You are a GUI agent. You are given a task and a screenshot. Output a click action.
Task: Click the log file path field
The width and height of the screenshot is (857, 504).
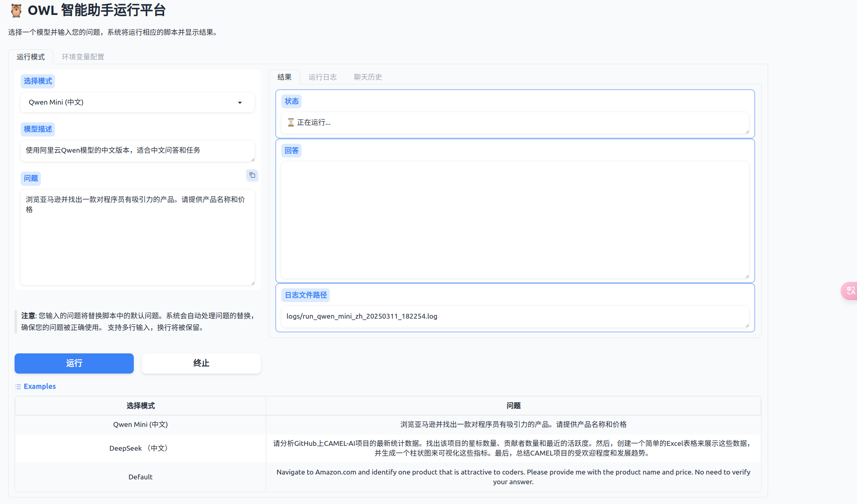point(514,316)
